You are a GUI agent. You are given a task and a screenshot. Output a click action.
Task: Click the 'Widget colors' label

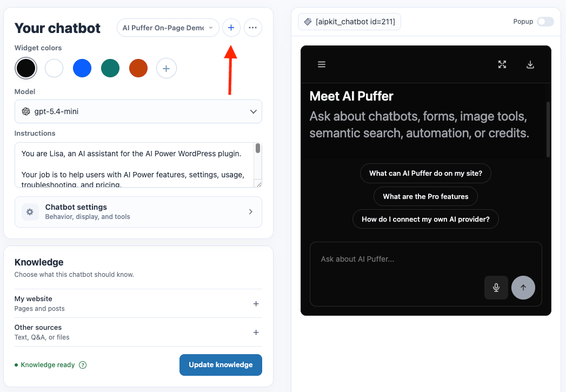point(38,48)
